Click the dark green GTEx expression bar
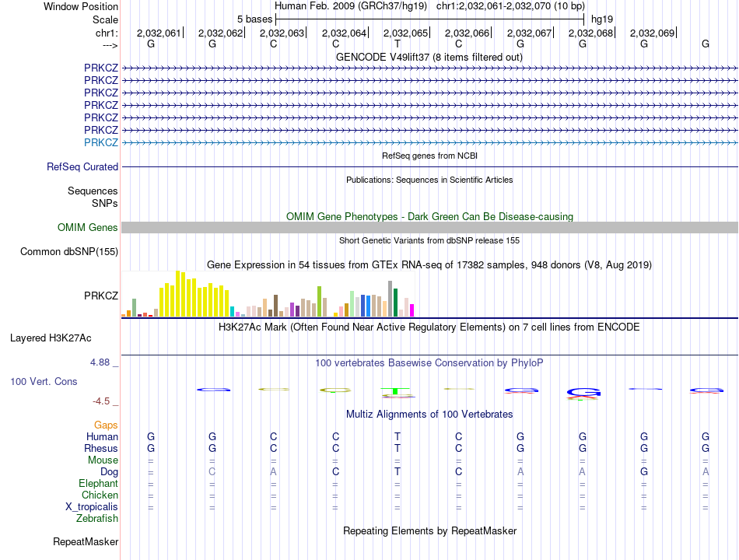This screenshot has height=560, width=739. point(395,303)
